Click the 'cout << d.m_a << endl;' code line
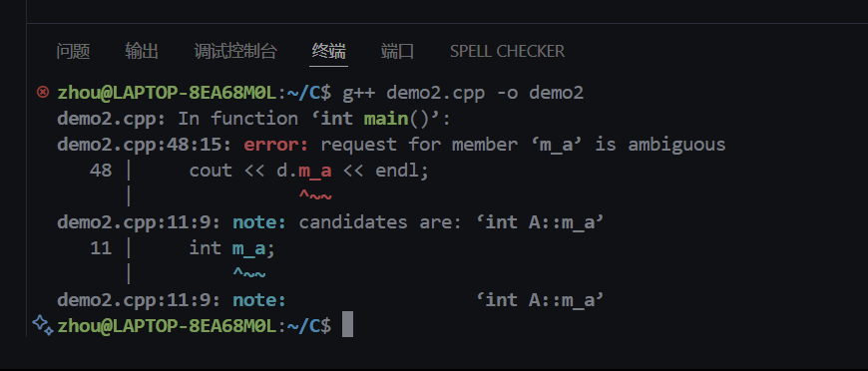This screenshot has height=371, width=868. click(x=309, y=171)
